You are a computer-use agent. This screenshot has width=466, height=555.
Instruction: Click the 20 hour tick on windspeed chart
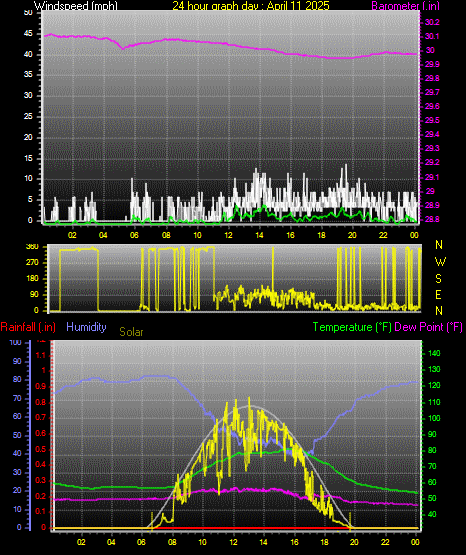[x=352, y=235]
